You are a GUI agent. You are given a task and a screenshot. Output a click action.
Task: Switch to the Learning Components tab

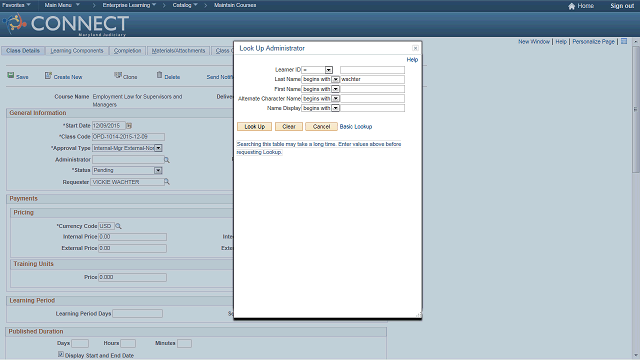click(x=77, y=51)
